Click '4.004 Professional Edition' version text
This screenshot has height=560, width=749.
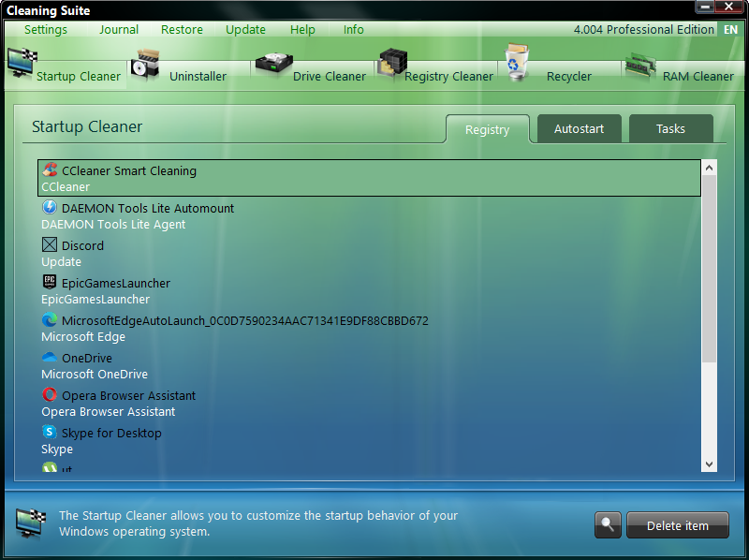[x=643, y=30]
